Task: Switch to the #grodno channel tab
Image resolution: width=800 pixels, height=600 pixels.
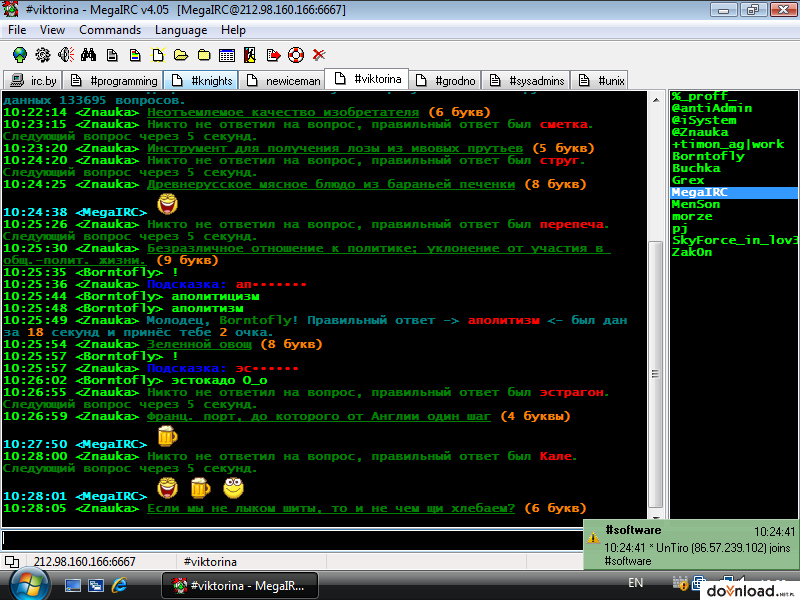Action: tap(445, 81)
